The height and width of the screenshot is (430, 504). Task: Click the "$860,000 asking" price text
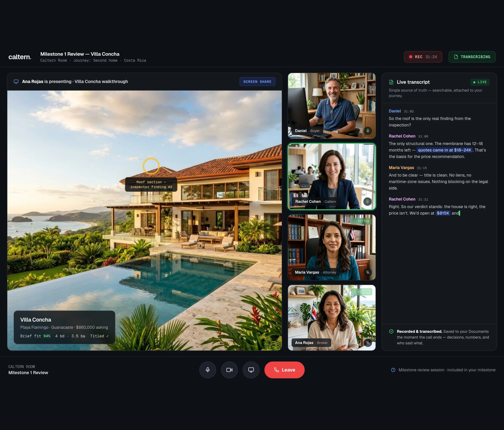92,327
